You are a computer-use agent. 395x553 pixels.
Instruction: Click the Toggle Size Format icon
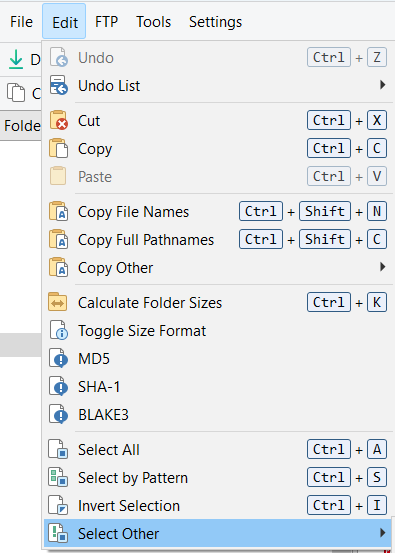tap(58, 330)
